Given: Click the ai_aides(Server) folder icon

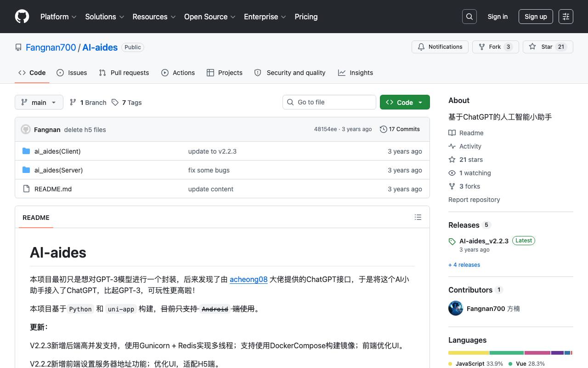Looking at the screenshot, I should [26, 170].
